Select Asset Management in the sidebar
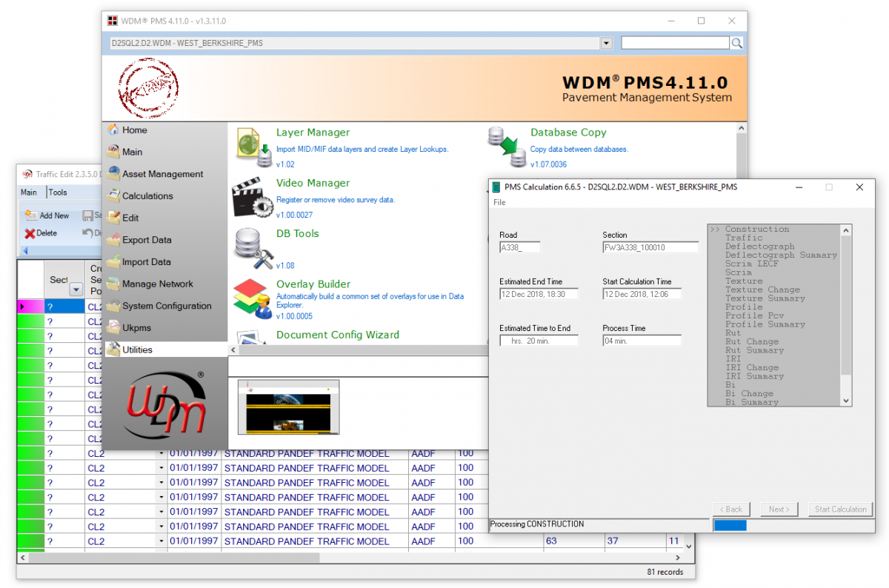 162,174
